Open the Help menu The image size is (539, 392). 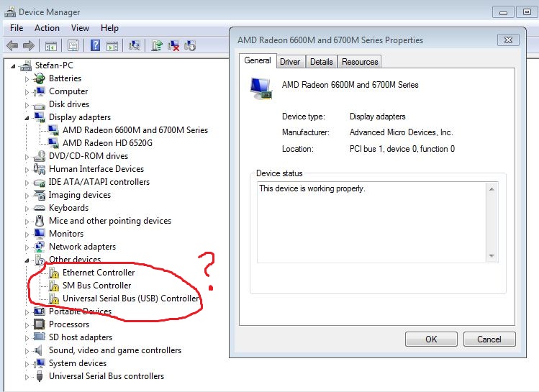pyautogui.click(x=109, y=28)
